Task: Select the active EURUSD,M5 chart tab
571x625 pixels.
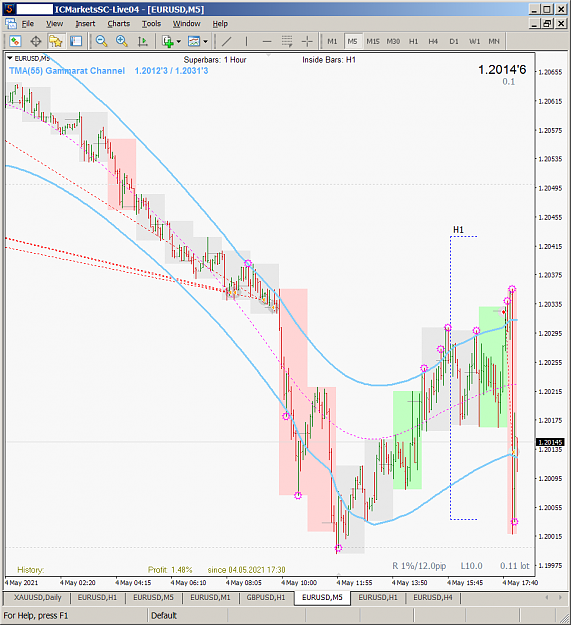Action: coord(322,597)
